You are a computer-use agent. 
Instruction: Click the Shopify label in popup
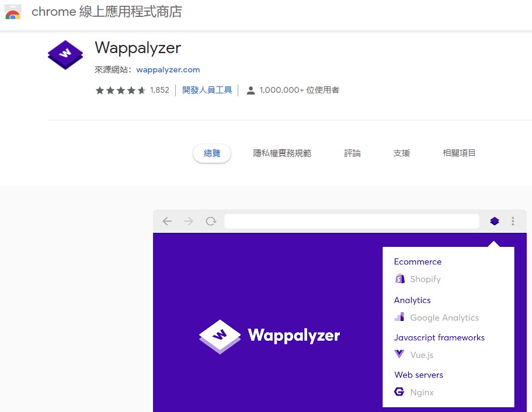click(x=425, y=279)
